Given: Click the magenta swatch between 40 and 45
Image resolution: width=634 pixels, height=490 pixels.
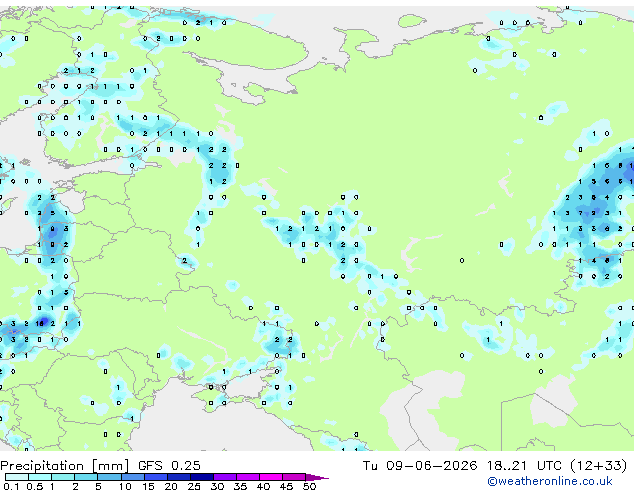Looking at the screenshot, I should [271, 477].
